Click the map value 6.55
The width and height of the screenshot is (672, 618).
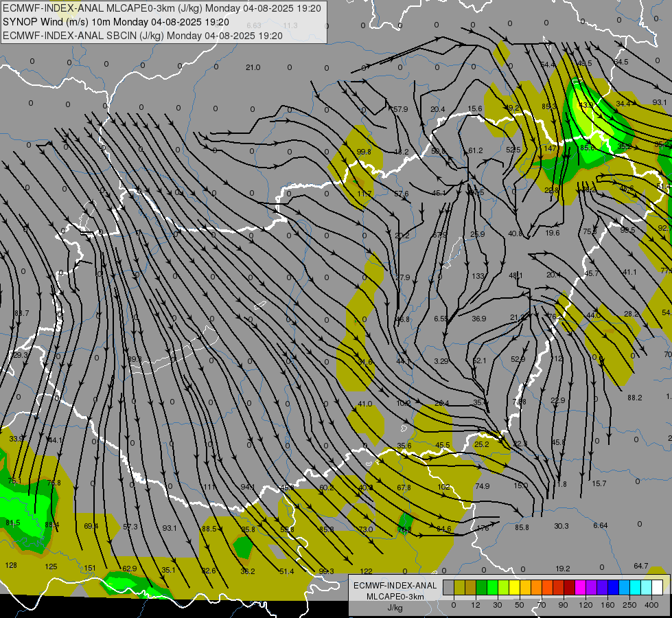pyautogui.click(x=441, y=319)
